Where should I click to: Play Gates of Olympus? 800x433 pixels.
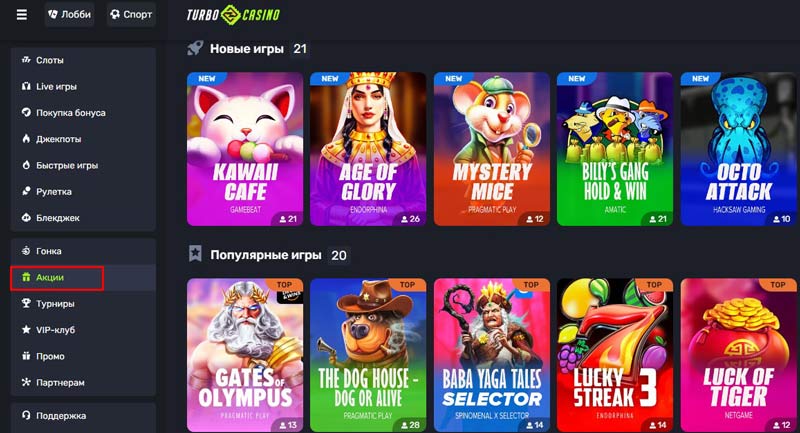tap(245, 355)
